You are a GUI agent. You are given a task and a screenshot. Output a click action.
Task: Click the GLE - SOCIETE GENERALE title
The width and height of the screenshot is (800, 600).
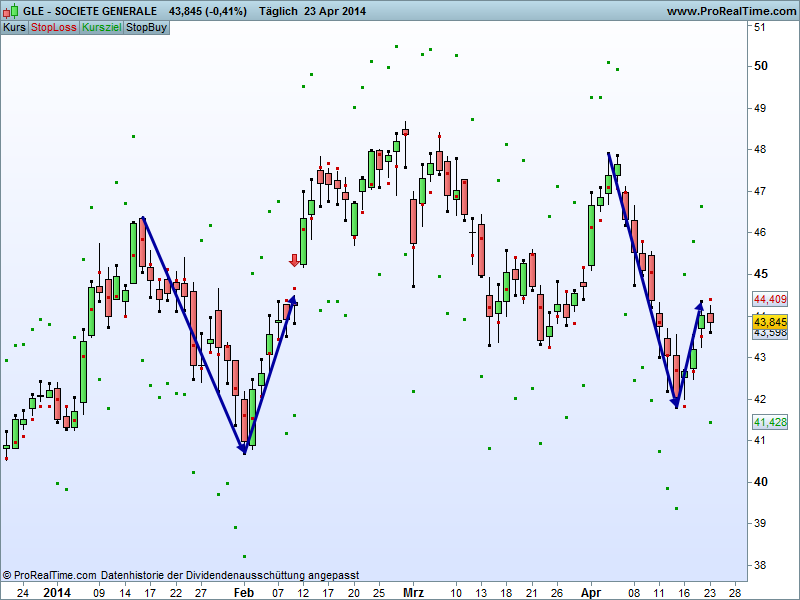coord(90,11)
